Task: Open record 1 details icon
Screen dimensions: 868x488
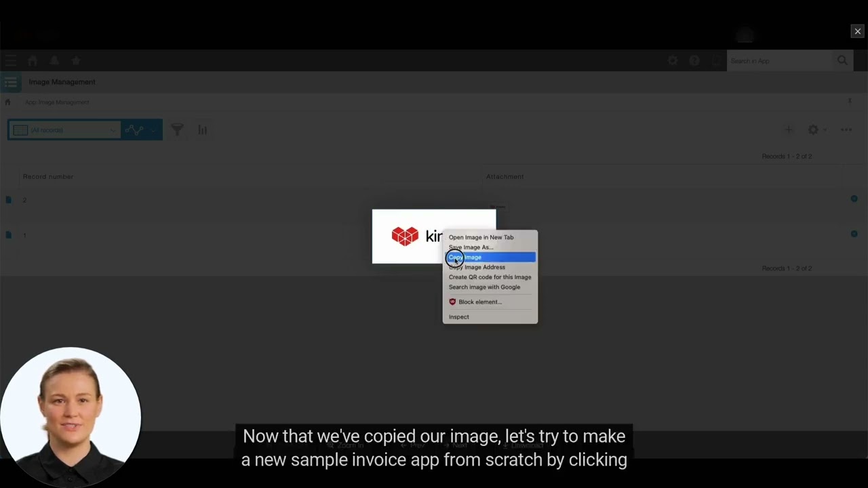Action: [x=8, y=235]
